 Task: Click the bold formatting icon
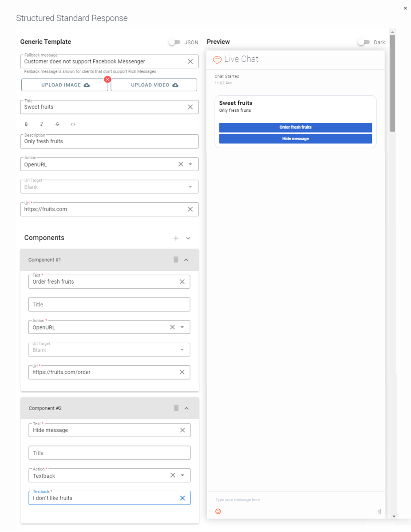coord(26,125)
